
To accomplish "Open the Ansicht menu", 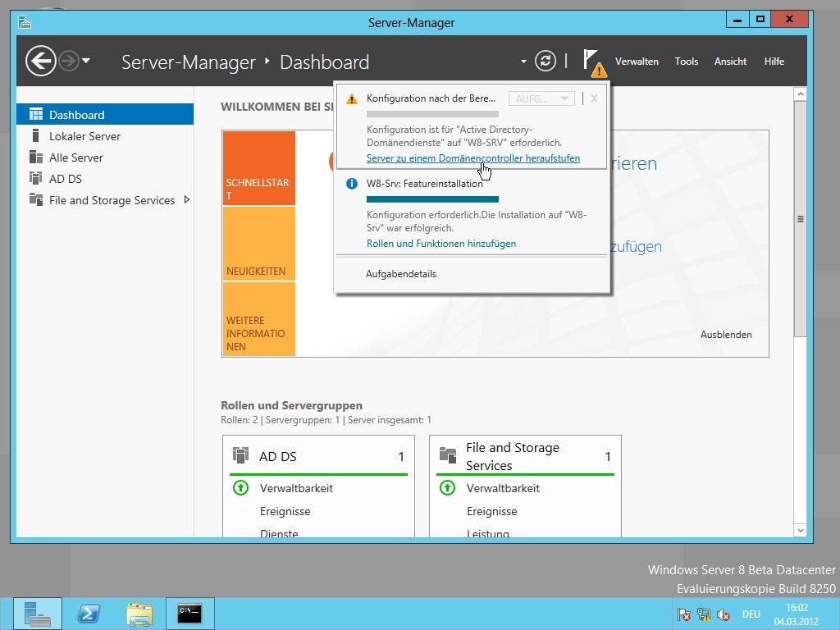I will [x=730, y=61].
